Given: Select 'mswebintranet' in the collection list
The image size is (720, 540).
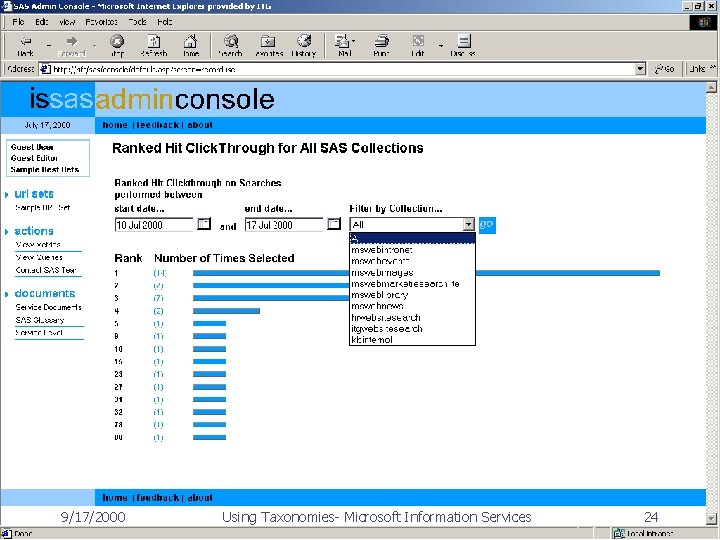Looking at the screenshot, I should point(412,250).
